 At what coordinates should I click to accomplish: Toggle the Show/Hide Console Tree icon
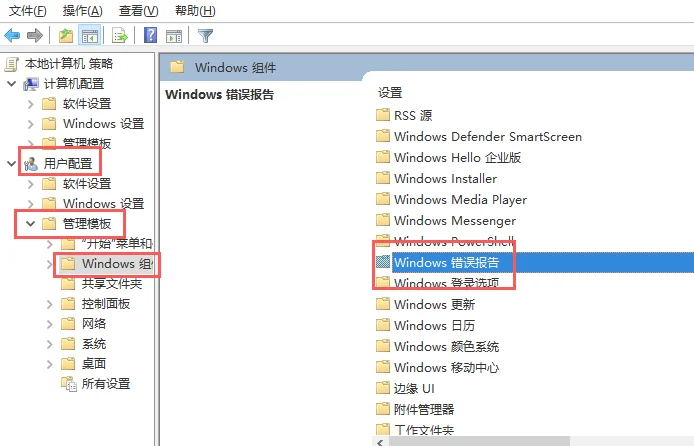click(89, 35)
